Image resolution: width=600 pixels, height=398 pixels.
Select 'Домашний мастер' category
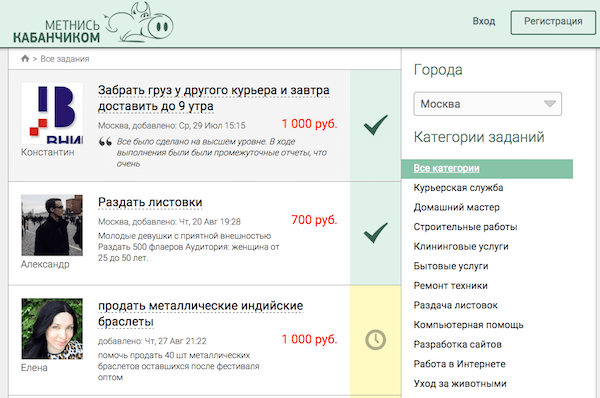tap(457, 207)
